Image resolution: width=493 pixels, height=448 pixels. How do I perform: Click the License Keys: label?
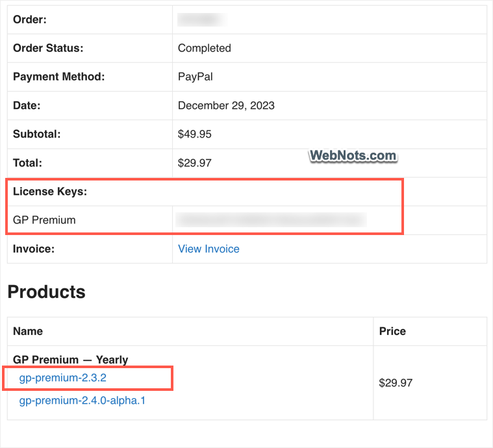coord(50,192)
